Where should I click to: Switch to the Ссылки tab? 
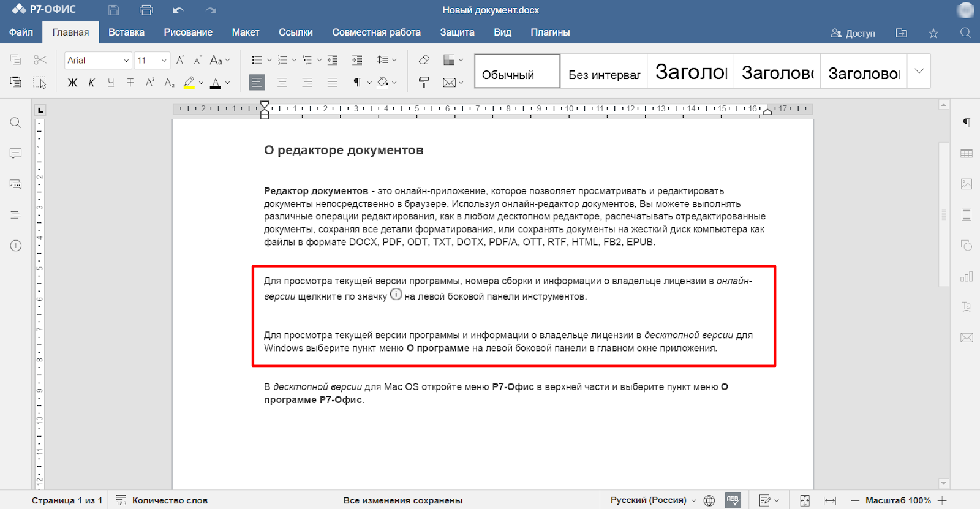296,32
